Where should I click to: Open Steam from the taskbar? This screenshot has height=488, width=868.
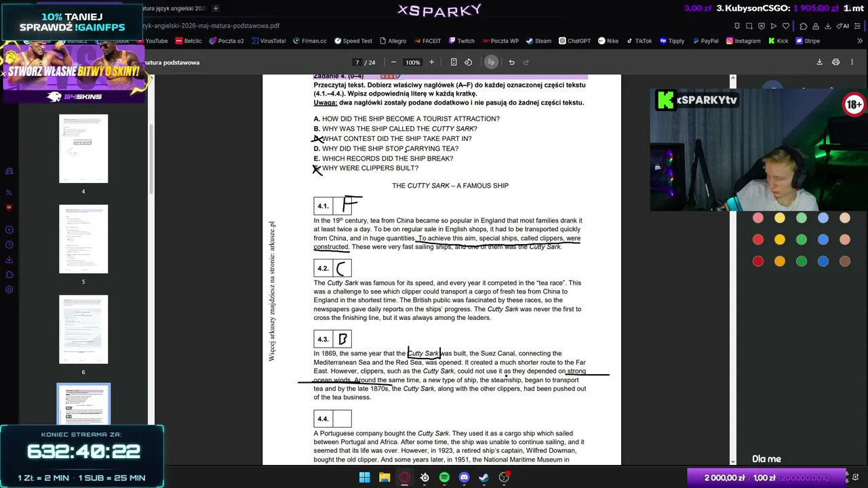tap(484, 477)
